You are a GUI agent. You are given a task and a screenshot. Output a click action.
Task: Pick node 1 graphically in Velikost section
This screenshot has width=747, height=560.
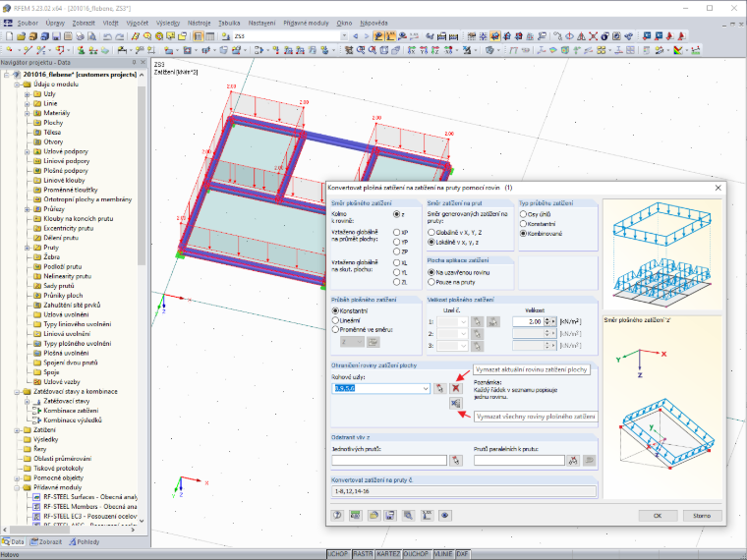(477, 322)
